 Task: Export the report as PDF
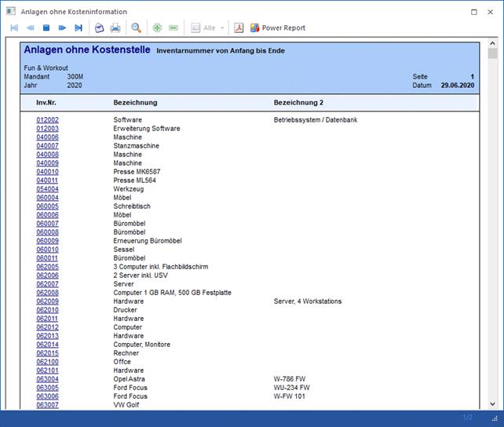click(239, 28)
